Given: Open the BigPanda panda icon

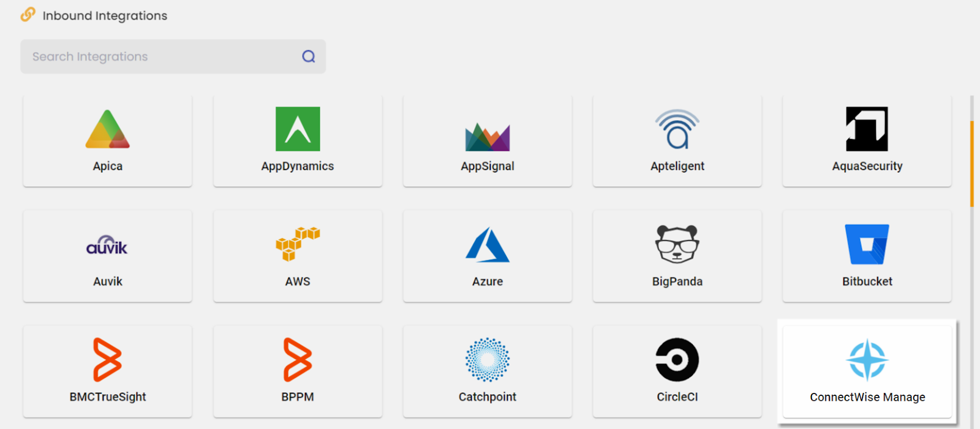Looking at the screenshot, I should click(x=677, y=244).
